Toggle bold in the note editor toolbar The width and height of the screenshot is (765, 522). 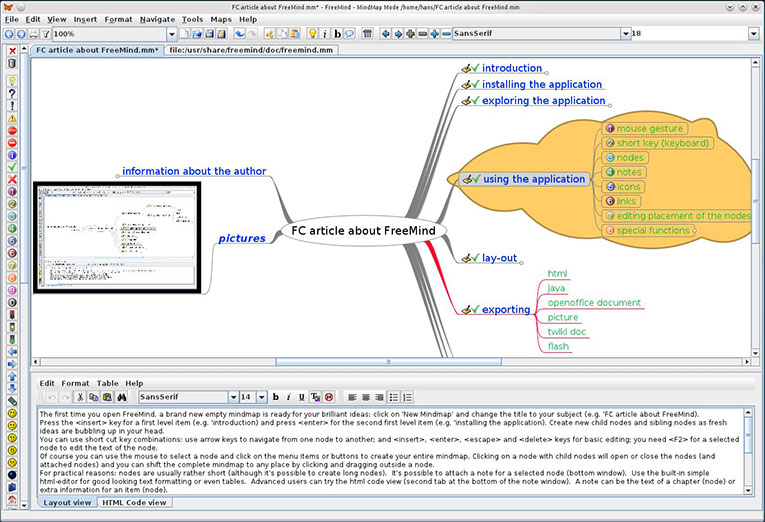[276, 397]
